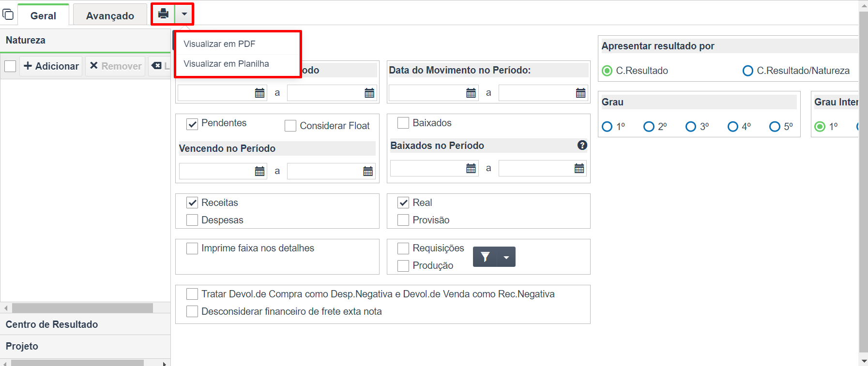Enable the Despesas checkbox
This screenshot has height=366, width=868.
192,220
